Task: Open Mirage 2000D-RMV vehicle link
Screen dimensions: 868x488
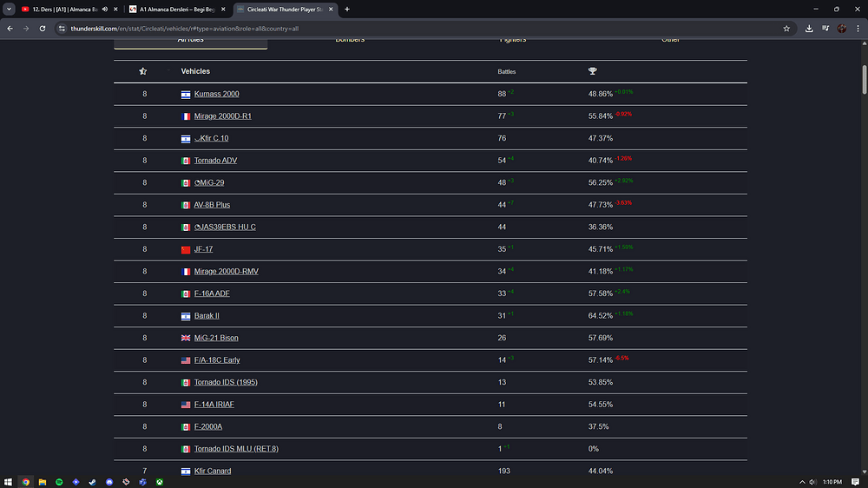Action: [227, 271]
